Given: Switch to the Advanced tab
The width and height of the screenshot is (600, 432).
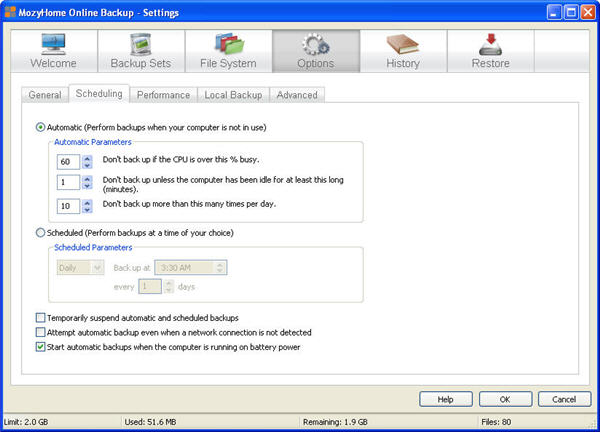Looking at the screenshot, I should (x=297, y=95).
